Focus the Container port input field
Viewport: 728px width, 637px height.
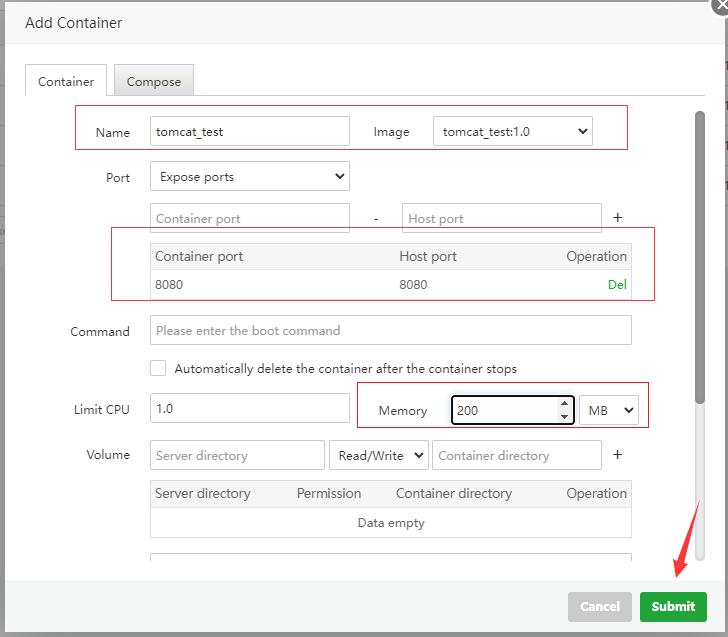249,218
